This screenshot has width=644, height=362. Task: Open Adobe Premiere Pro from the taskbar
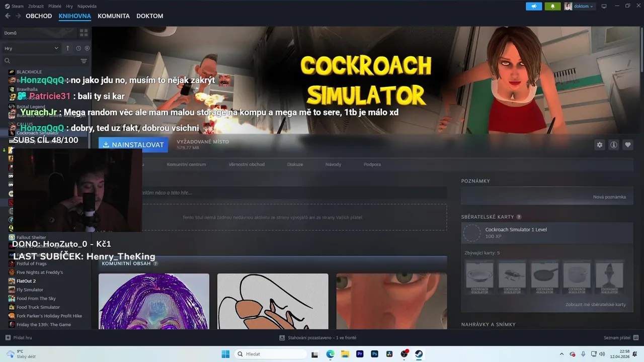(x=360, y=354)
